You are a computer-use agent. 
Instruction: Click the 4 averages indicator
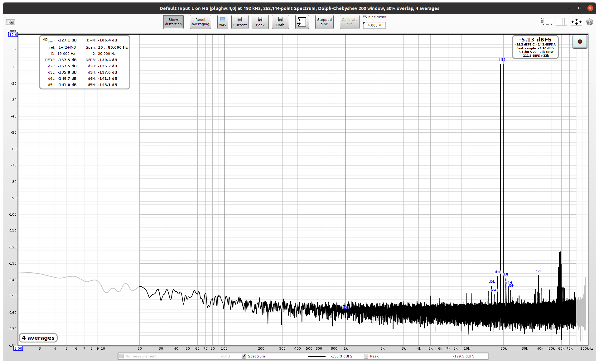click(x=38, y=338)
